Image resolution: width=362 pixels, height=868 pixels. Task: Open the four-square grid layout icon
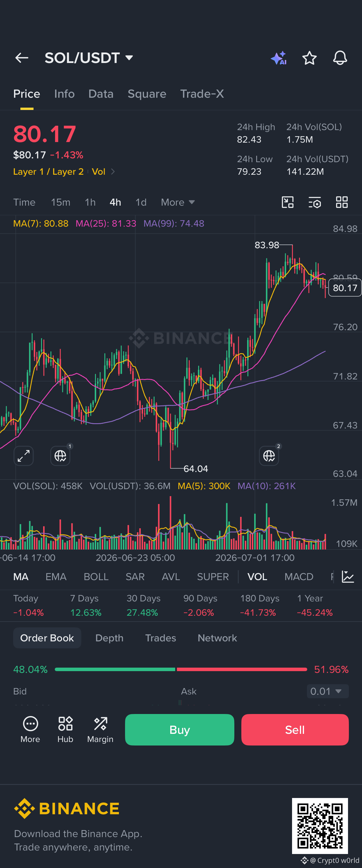pos(342,202)
